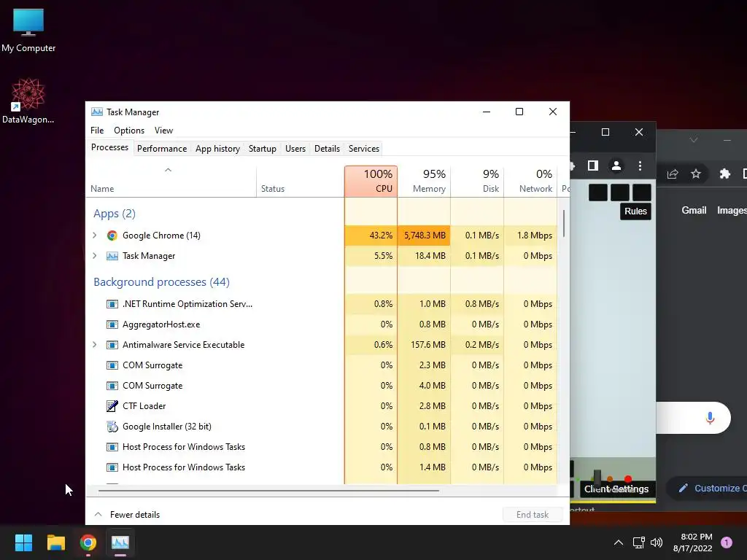Open the network icon in system tray
The width and height of the screenshot is (747, 560).
638,542
